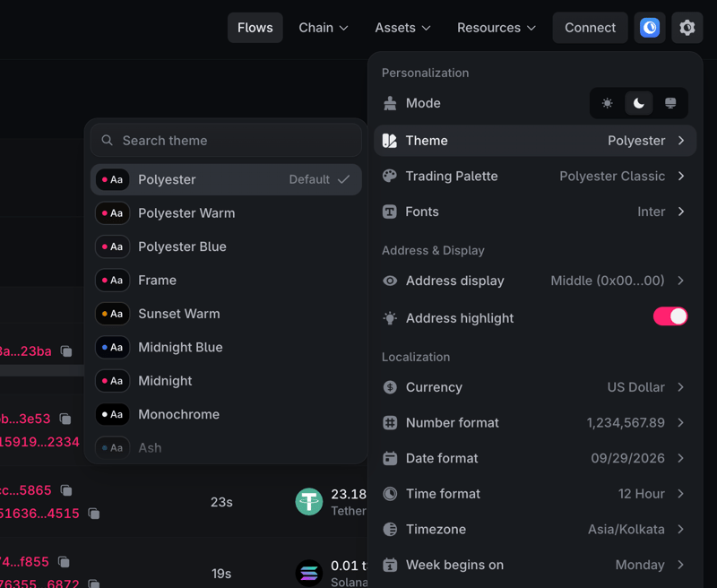The height and width of the screenshot is (588, 717).
Task: Click the Week begins on calendar icon
Action: pyautogui.click(x=390, y=565)
